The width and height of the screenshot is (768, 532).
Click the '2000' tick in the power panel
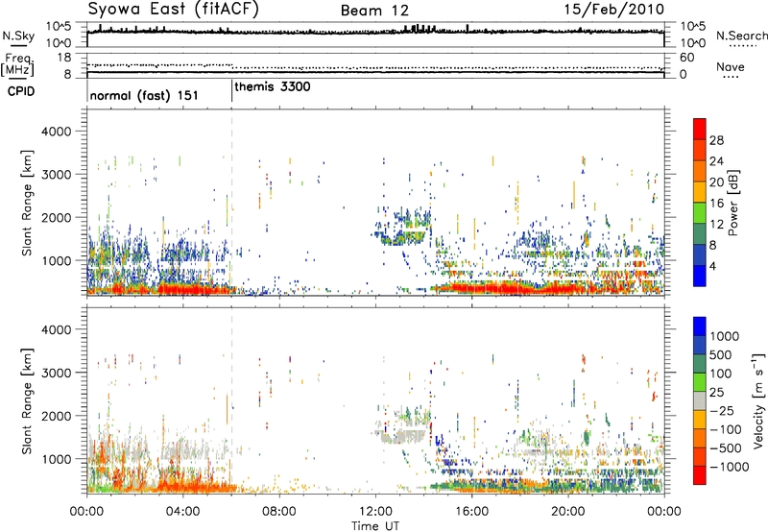[x=57, y=217]
